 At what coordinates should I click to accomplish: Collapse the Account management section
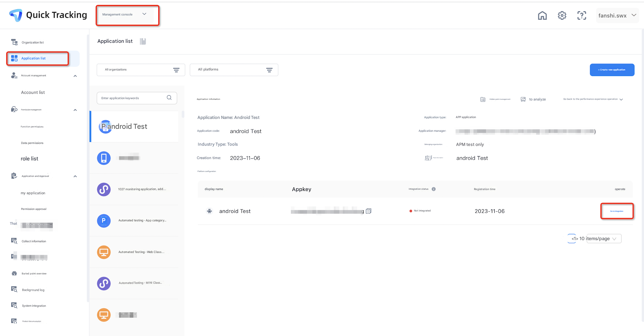(75, 76)
